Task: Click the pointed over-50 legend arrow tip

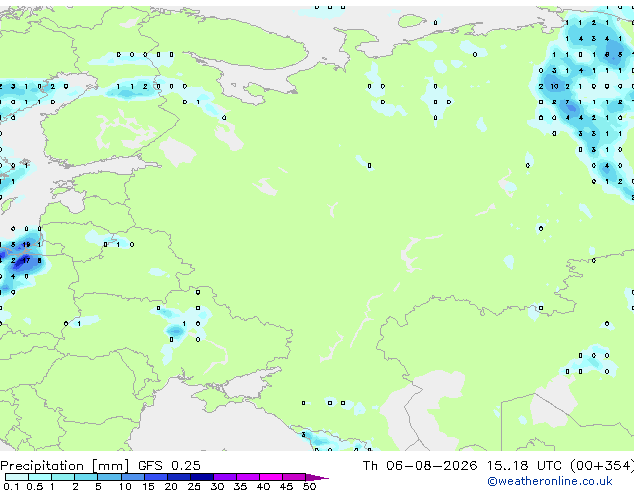Action: 317,478
